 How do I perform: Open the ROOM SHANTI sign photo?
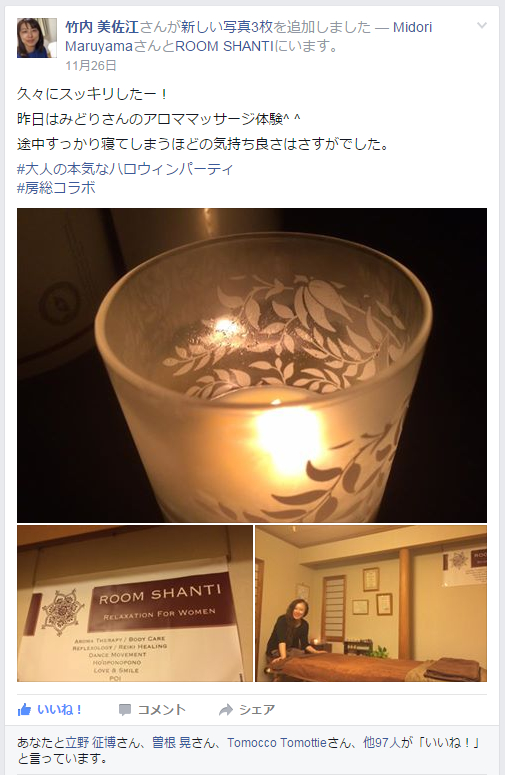point(135,603)
